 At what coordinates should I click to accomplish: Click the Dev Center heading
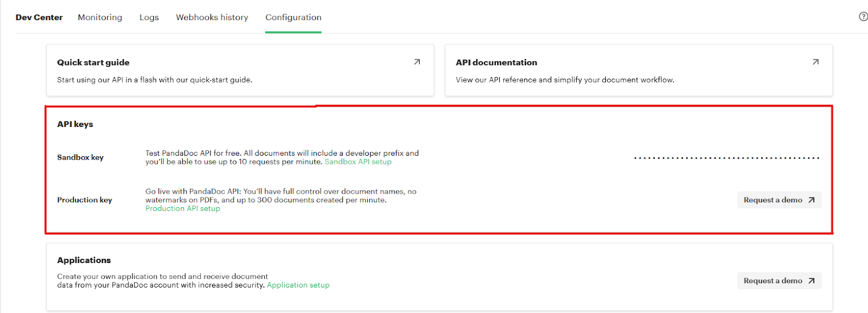(39, 17)
